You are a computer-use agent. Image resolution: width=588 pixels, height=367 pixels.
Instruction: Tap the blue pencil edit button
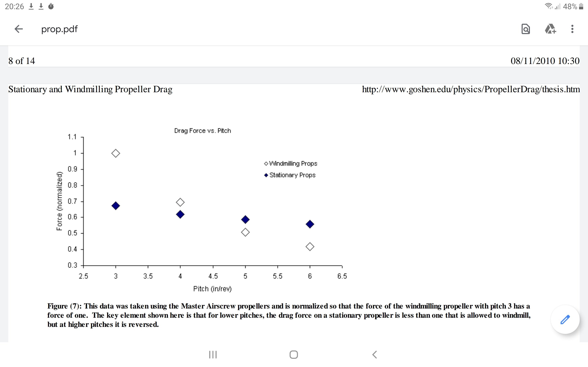pos(565,320)
